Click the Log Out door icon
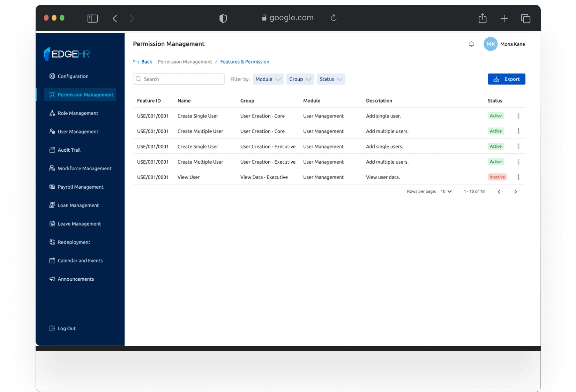The width and height of the screenshot is (576, 392). pyautogui.click(x=52, y=328)
